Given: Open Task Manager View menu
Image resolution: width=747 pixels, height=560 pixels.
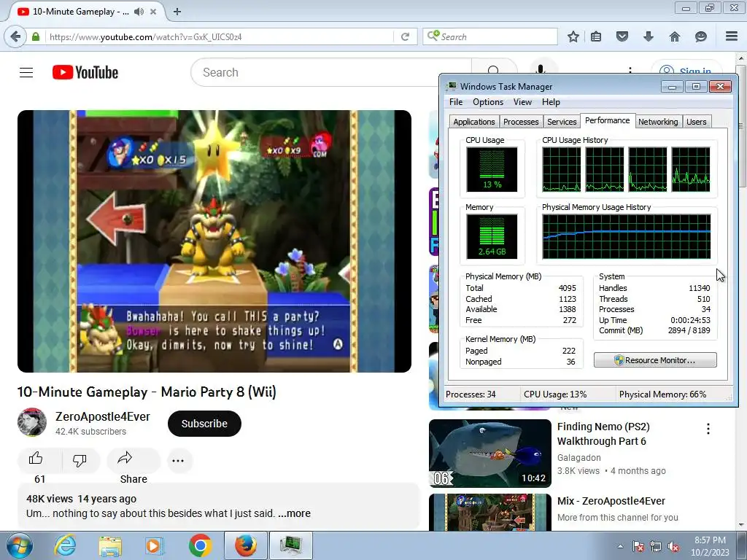Looking at the screenshot, I should pos(522,102).
